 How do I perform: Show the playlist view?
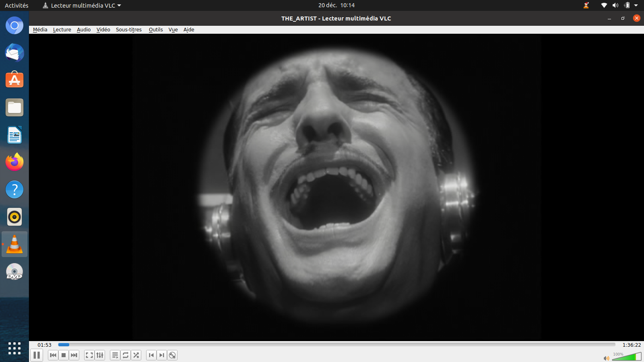115,355
